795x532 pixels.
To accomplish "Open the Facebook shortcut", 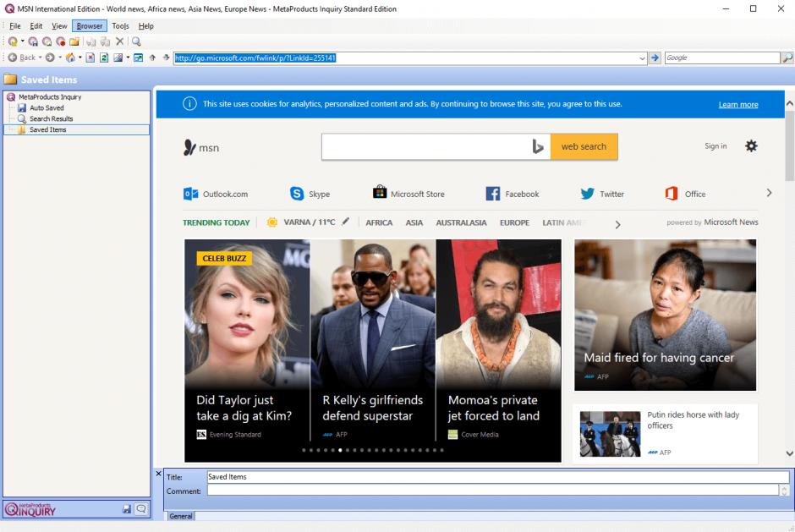I will pyautogui.click(x=513, y=194).
